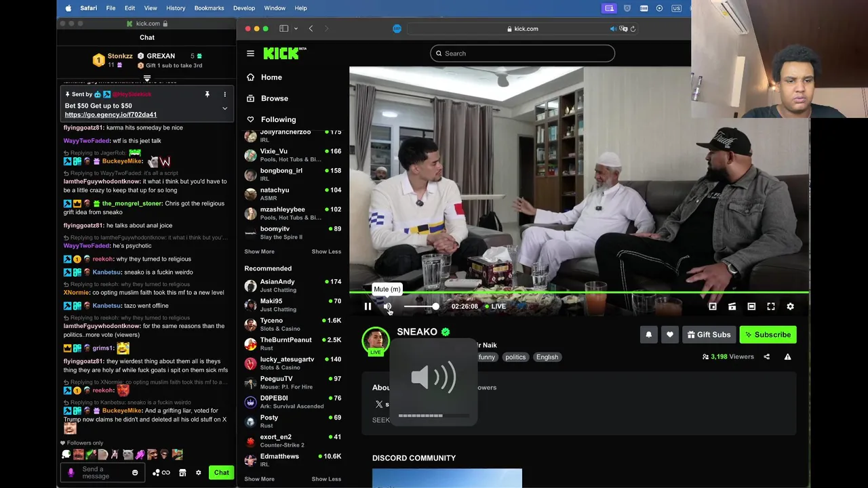
Task: Open the emoji picker in chat
Action: coord(135,472)
